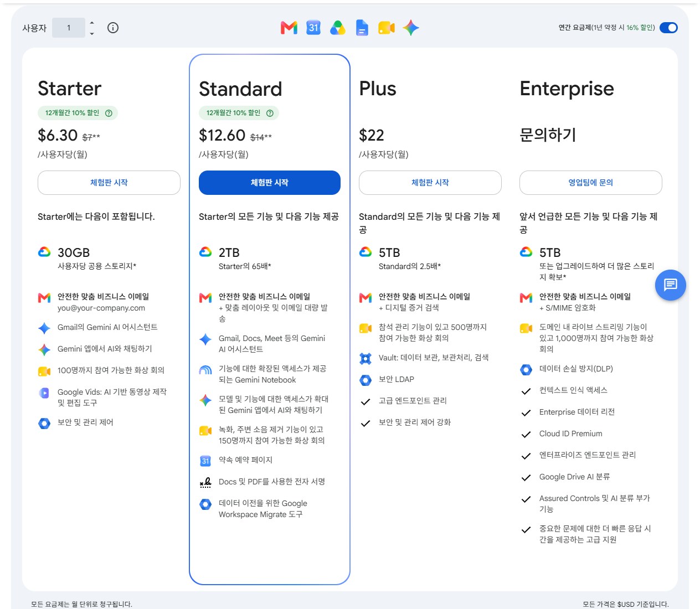700x609 pixels.
Task: Click the Gemini sparkle icon at top
Action: 411,28
